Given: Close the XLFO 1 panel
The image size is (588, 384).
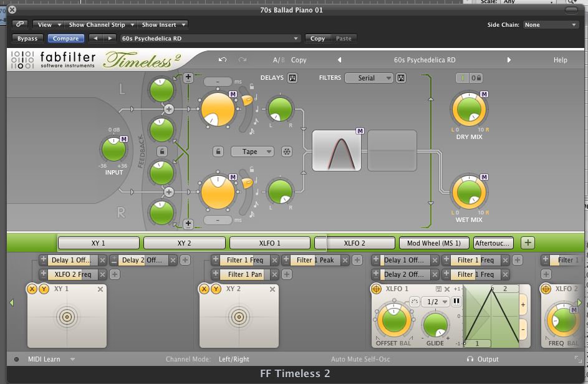Looking at the screenshot, I should [447, 289].
